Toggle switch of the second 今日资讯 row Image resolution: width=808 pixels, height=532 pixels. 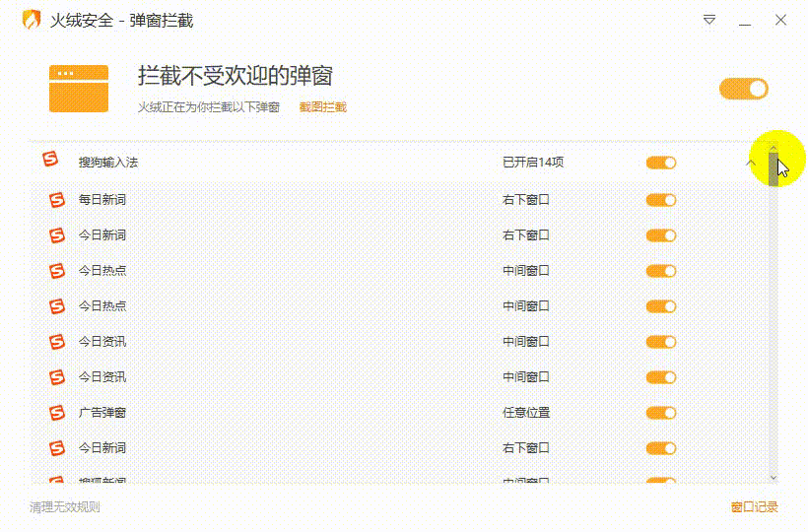pos(661,377)
